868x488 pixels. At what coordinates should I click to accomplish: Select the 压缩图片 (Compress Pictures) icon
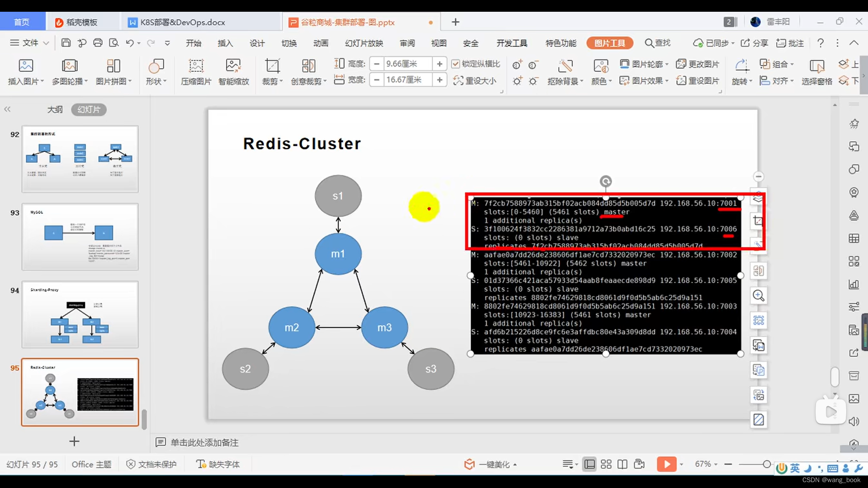195,70
